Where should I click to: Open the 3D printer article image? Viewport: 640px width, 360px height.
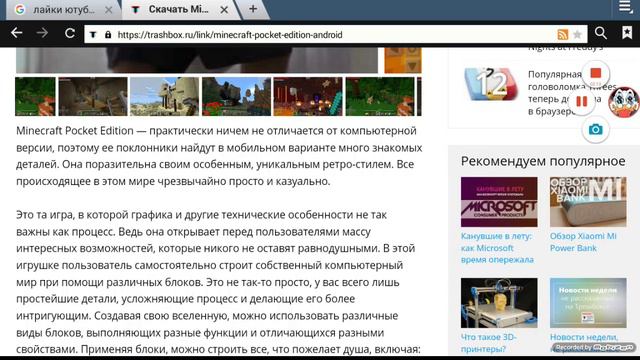[499, 303]
